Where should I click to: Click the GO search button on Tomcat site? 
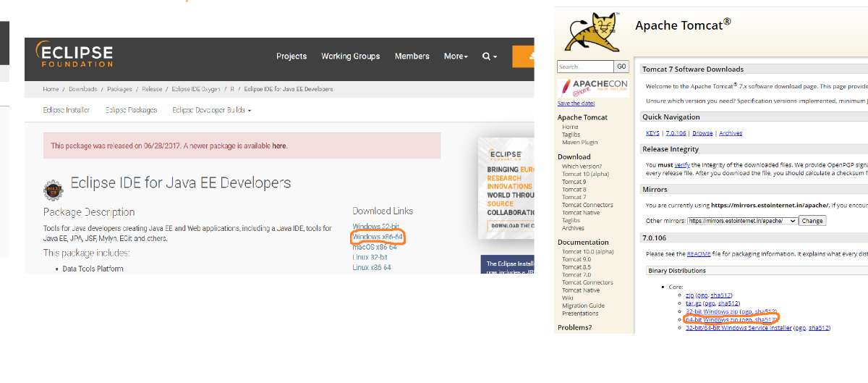tap(621, 67)
